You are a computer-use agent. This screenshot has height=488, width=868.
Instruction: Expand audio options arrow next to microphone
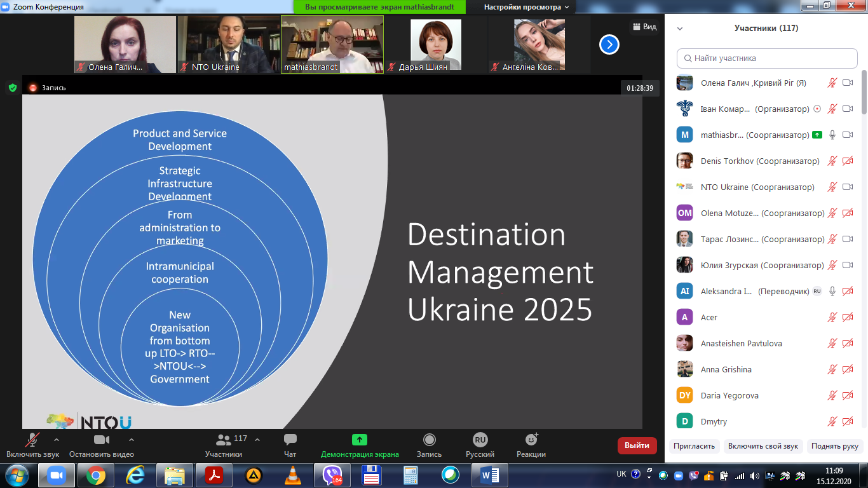57,439
